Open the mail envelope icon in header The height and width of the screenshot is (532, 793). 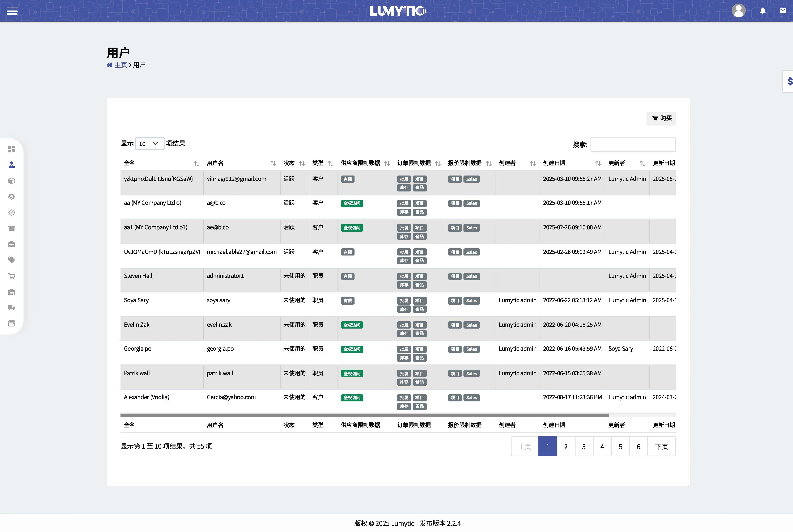(x=783, y=11)
